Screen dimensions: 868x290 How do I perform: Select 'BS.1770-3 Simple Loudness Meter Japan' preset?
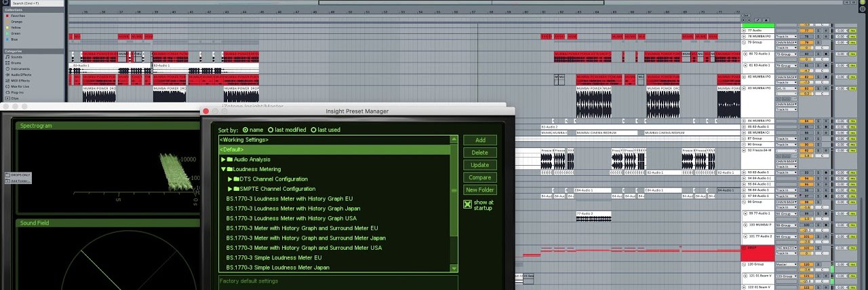tap(278, 268)
